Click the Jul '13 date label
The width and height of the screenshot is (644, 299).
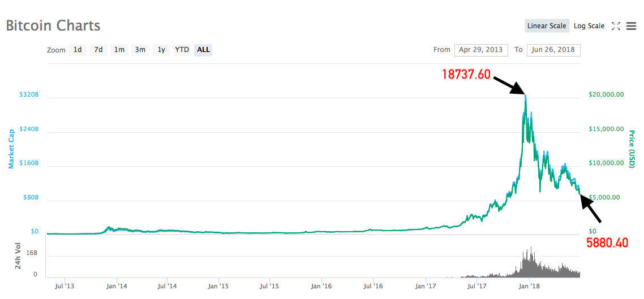click(x=65, y=285)
